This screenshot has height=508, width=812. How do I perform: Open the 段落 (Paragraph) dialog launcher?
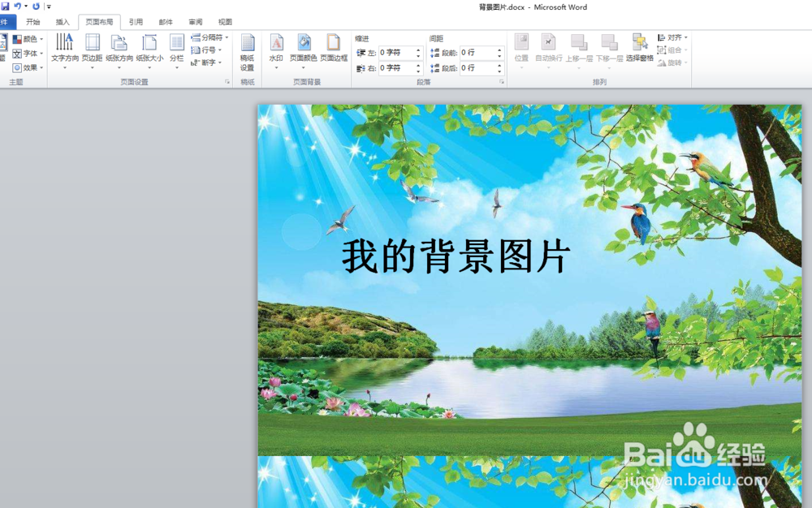[502, 82]
